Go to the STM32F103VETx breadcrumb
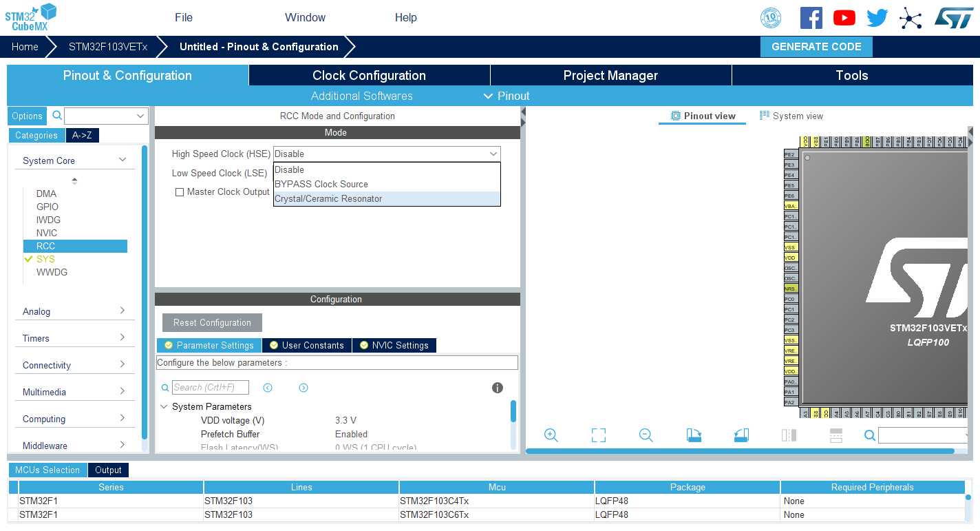The width and height of the screenshot is (980, 531). [108, 47]
